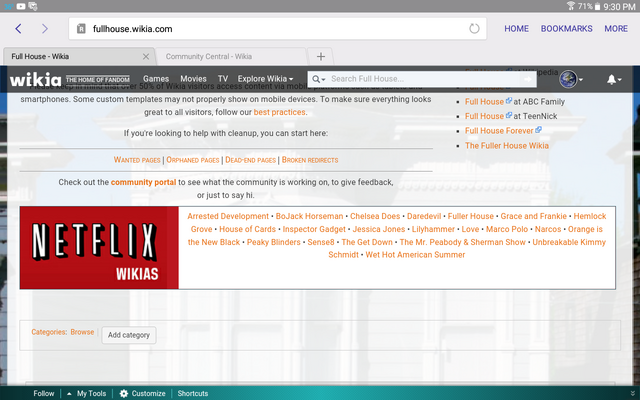Open the Movies menu item
The width and height of the screenshot is (640, 400).
click(193, 79)
